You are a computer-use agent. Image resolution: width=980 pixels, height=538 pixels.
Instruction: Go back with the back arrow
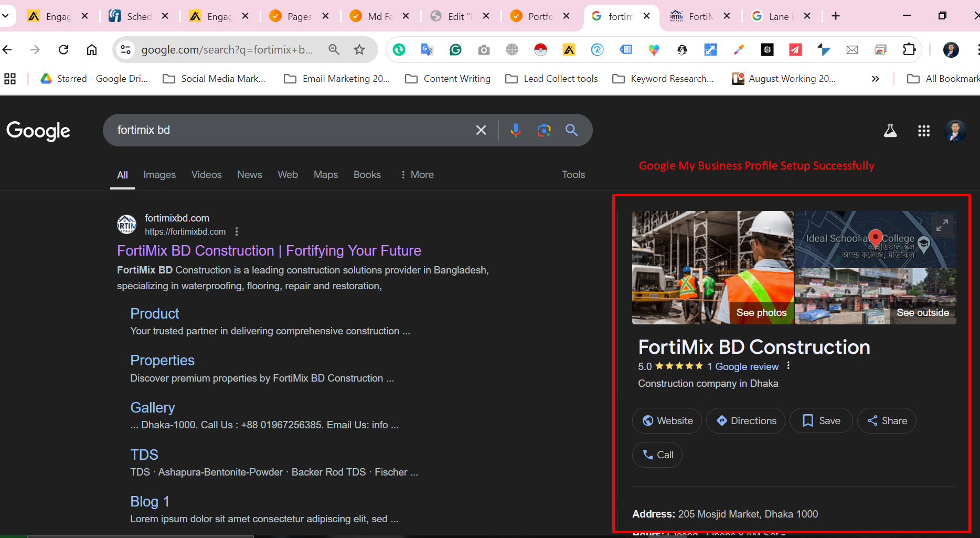coord(7,50)
